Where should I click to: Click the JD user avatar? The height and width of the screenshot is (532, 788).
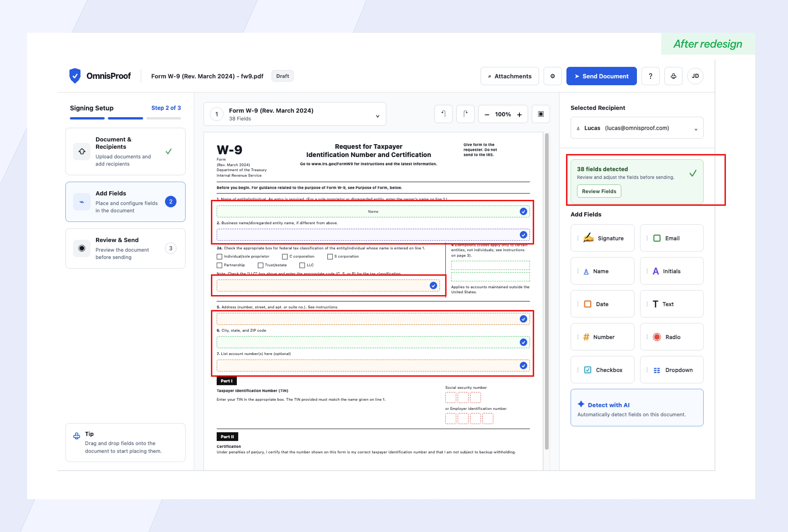pyautogui.click(x=695, y=76)
